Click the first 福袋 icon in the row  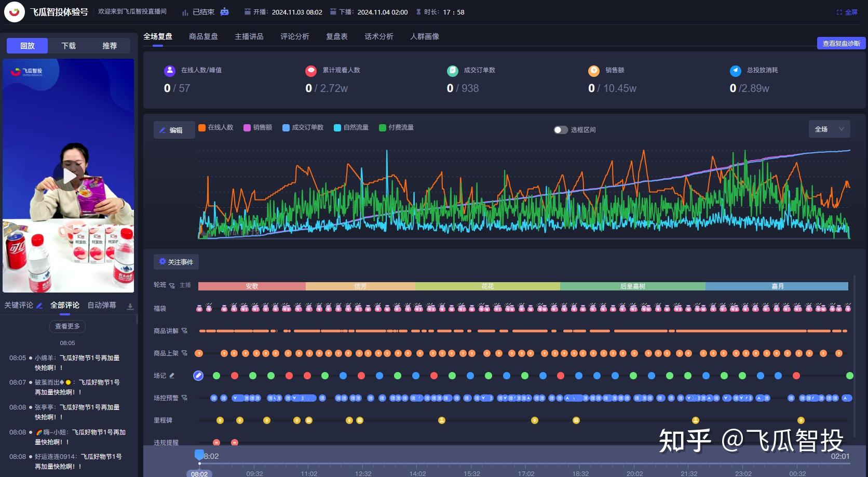(x=199, y=308)
